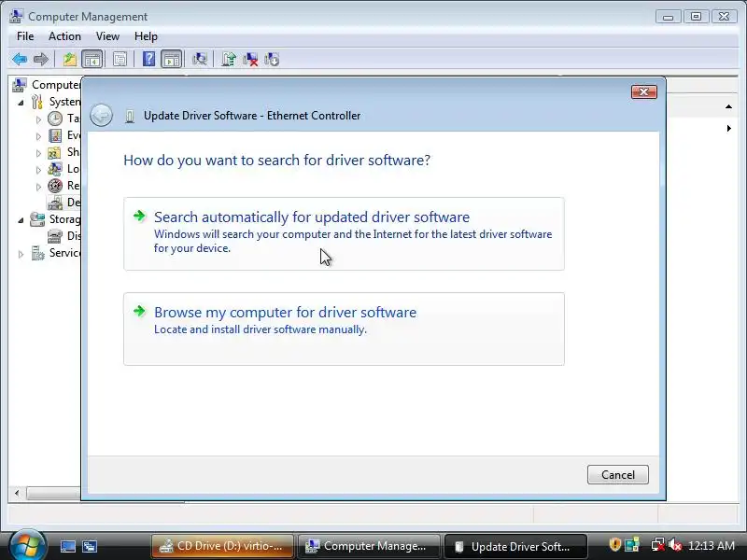Open the Help menu
747x560 pixels.
click(146, 36)
